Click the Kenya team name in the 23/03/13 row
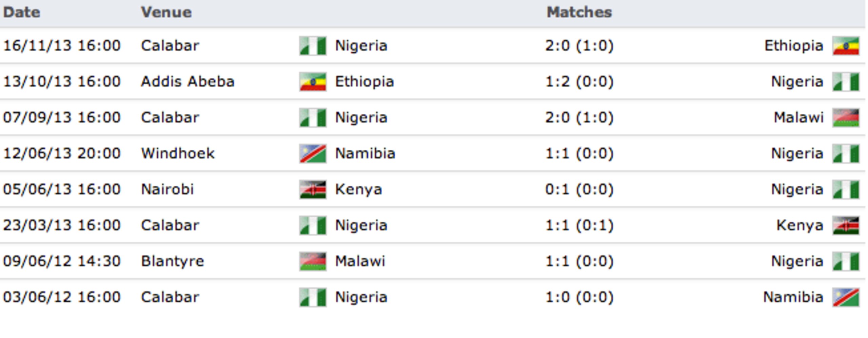Screen dimensions: 868x338 click(800, 225)
